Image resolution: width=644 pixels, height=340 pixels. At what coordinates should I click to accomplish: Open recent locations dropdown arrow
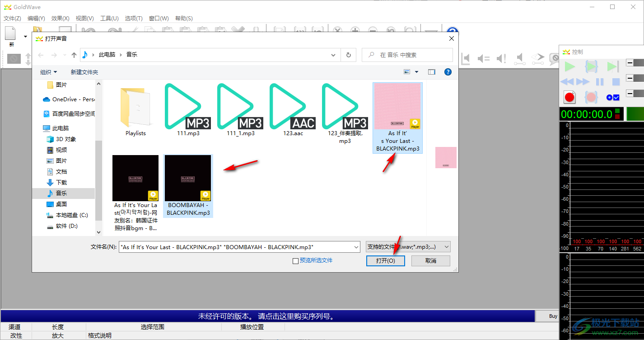click(65, 55)
